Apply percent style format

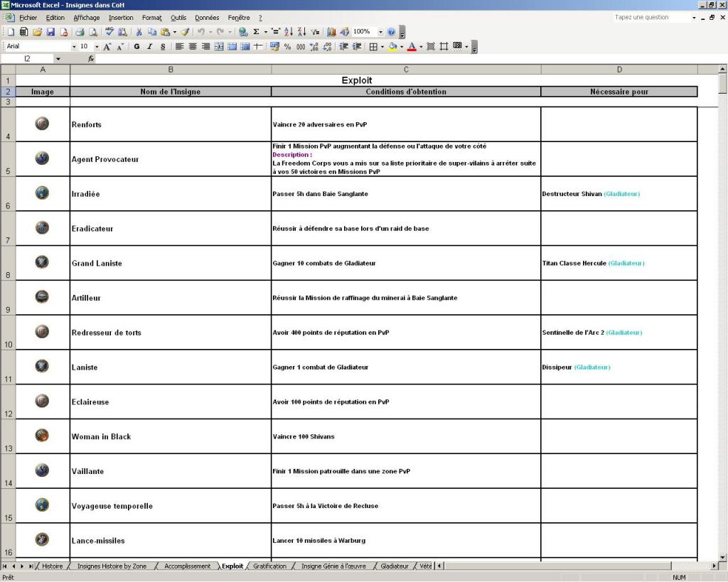tap(287, 46)
